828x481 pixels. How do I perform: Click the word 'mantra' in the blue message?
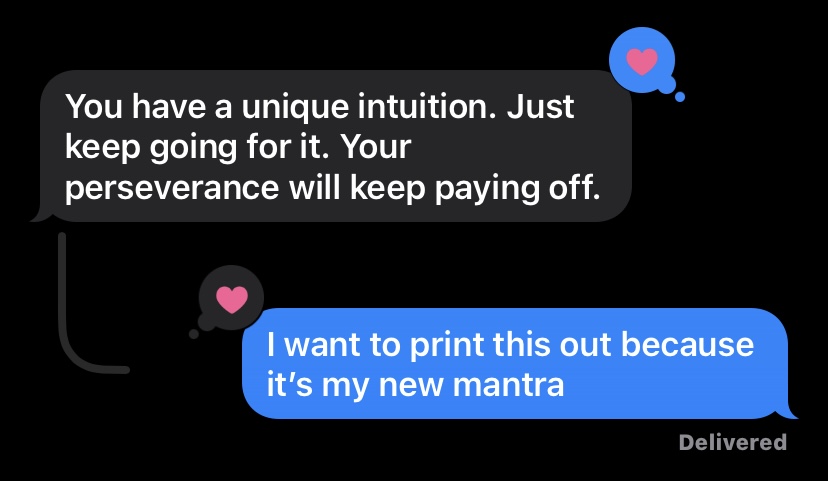[509, 384]
